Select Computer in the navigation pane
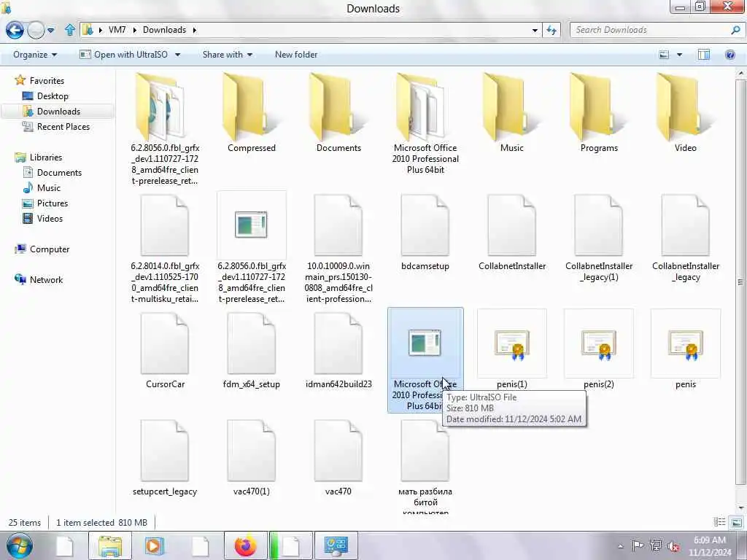Viewport: 747px width, 560px height. pyautogui.click(x=43, y=249)
